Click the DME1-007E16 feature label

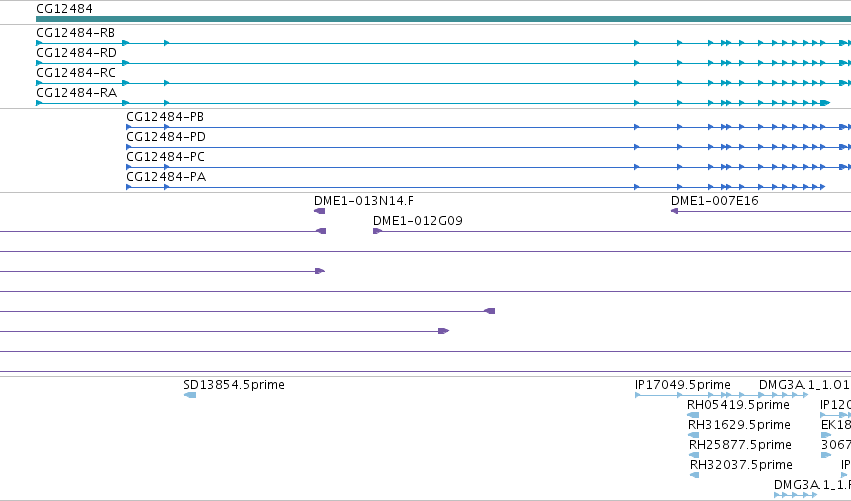(x=714, y=201)
